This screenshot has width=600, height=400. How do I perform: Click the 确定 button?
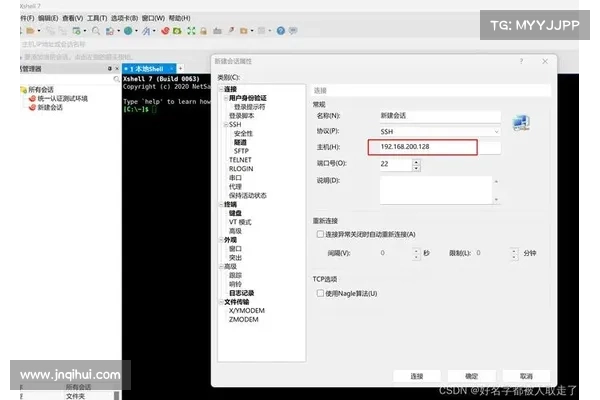coord(471,376)
